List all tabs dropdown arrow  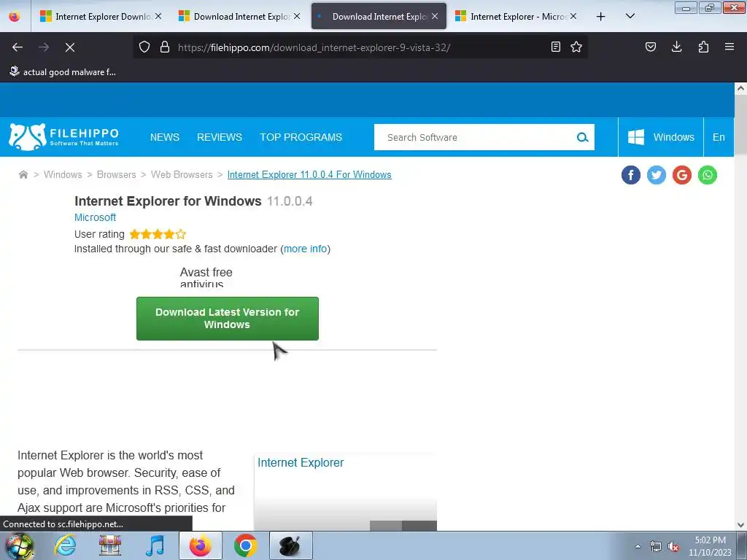[630, 16]
